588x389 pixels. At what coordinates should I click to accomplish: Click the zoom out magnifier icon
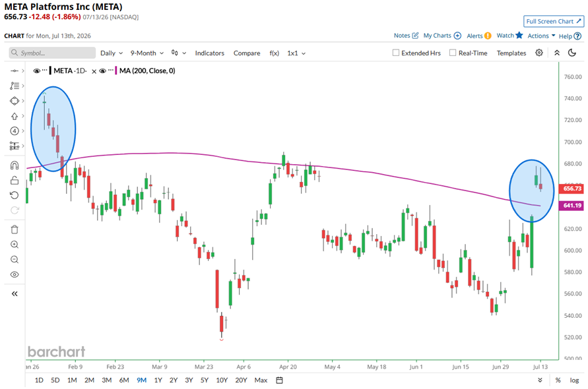pos(15,260)
